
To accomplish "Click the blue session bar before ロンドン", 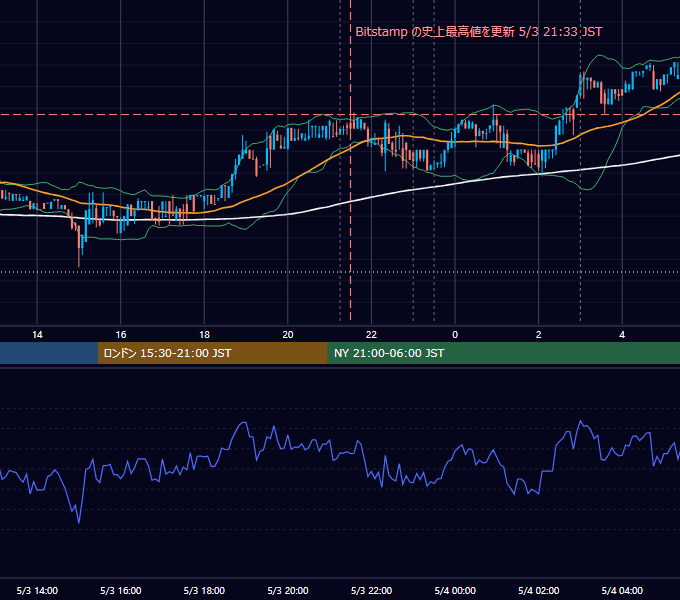I will (49, 353).
